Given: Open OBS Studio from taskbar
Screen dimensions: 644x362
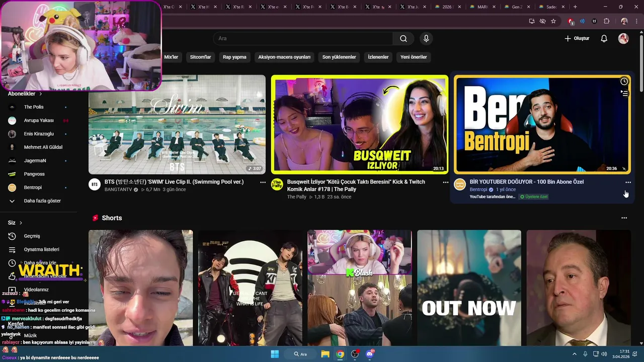Looking at the screenshot, I should click(x=355, y=354).
